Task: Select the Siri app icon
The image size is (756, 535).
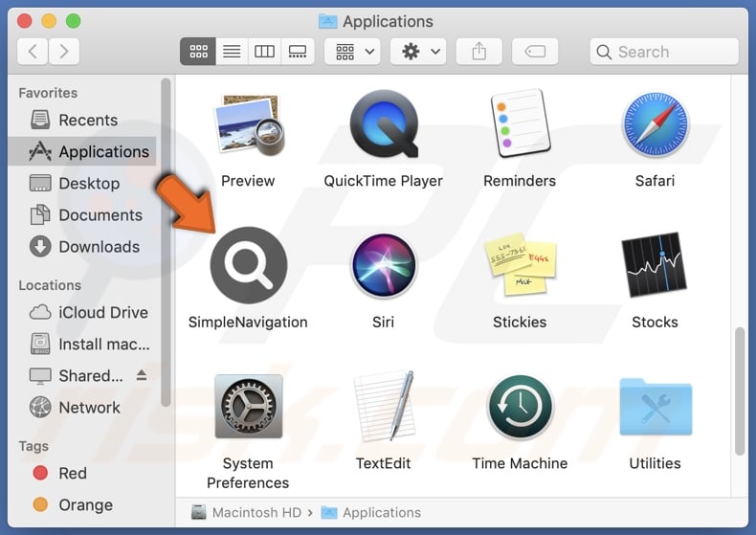Action: (x=384, y=265)
